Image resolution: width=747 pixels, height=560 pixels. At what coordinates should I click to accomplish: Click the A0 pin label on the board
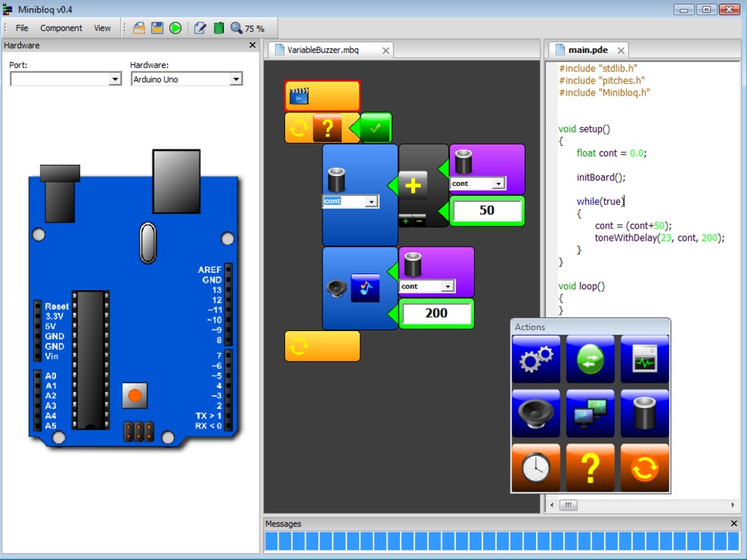point(51,376)
